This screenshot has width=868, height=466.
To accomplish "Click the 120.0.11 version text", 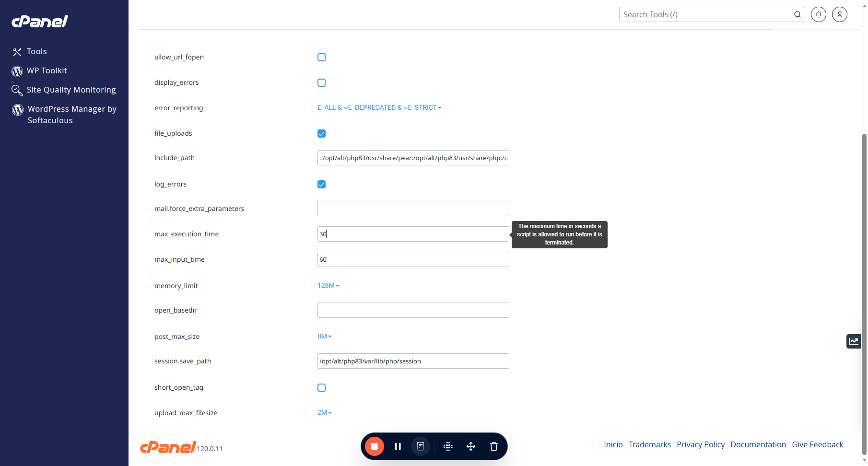I will click(210, 449).
